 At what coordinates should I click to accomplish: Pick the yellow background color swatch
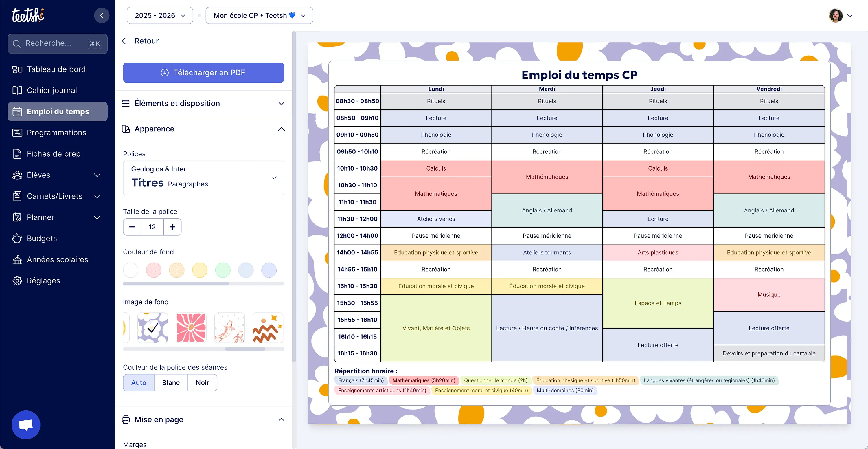click(200, 270)
